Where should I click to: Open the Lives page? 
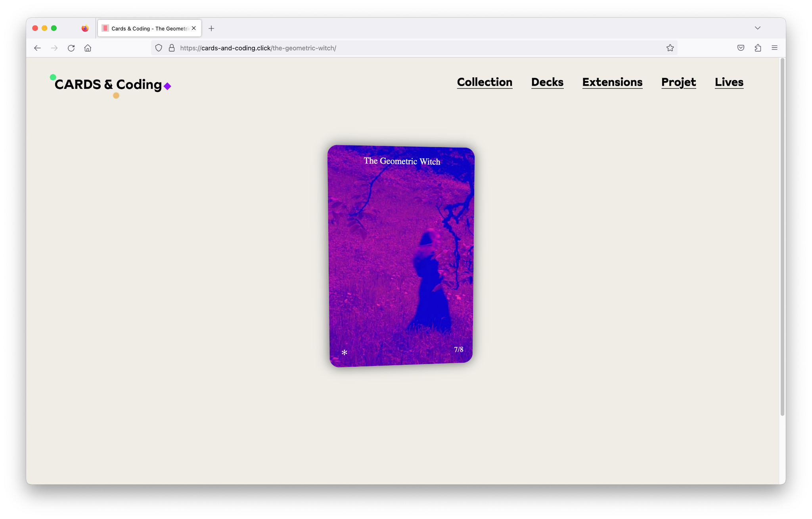pos(729,82)
